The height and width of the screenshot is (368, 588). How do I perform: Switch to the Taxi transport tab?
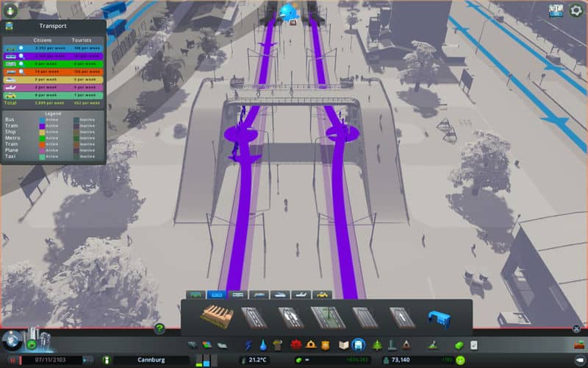point(322,294)
